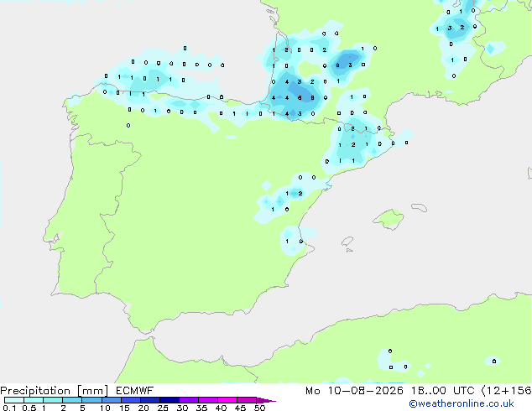Pick the legend swatch between 30 and 35
Screen dimensions: 532x411
(188, 400)
